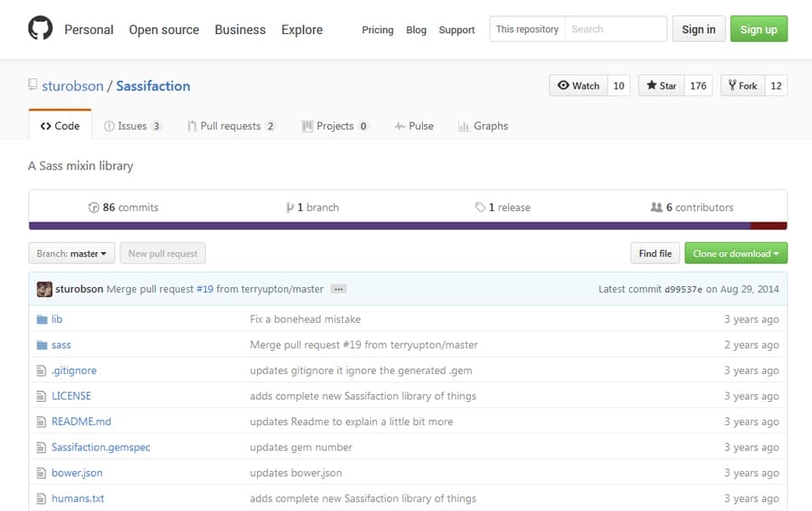
Task: Open the Clone or download dropdown
Action: pyautogui.click(x=736, y=254)
